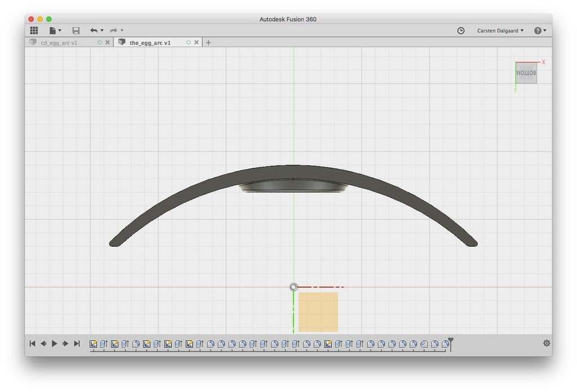The width and height of the screenshot is (577, 392).
Task: Select the last fillet feature in timeline
Action: click(x=445, y=344)
